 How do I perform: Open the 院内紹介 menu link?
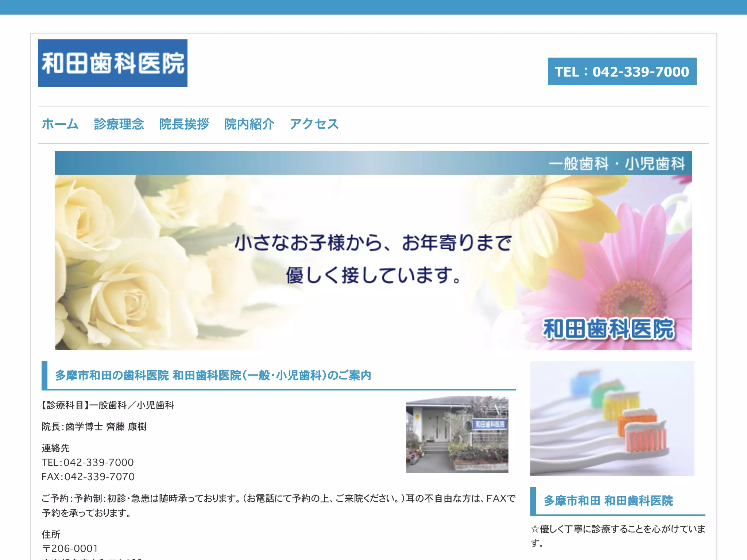249,124
